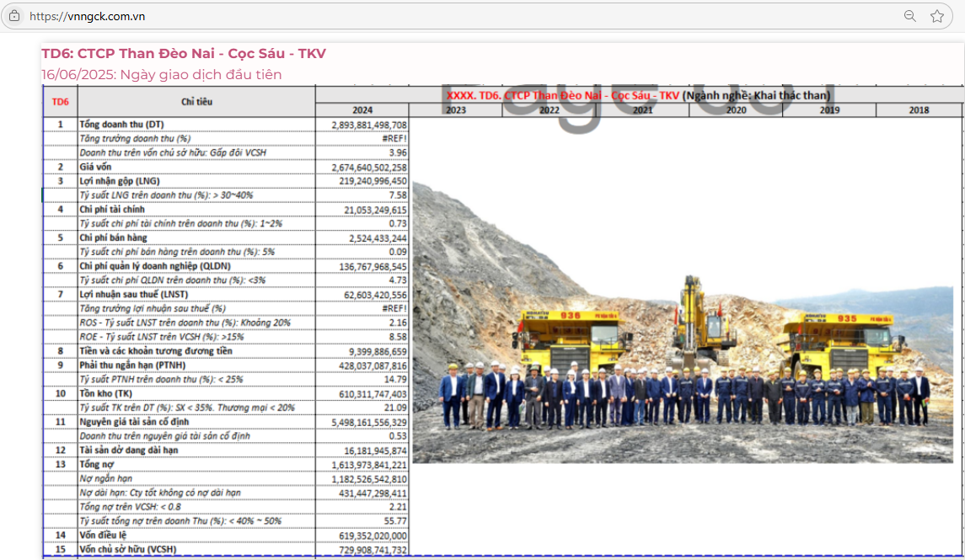
Task: Click the 2022 column header
Action: click(549, 110)
